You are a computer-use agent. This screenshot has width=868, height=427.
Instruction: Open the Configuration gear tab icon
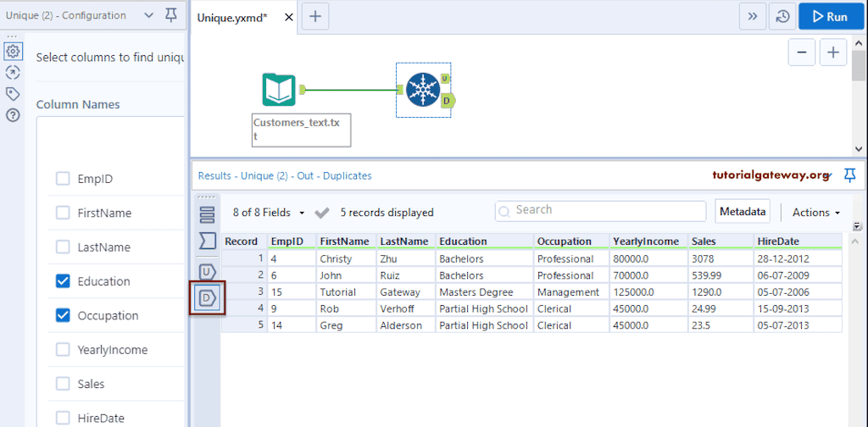(13, 52)
